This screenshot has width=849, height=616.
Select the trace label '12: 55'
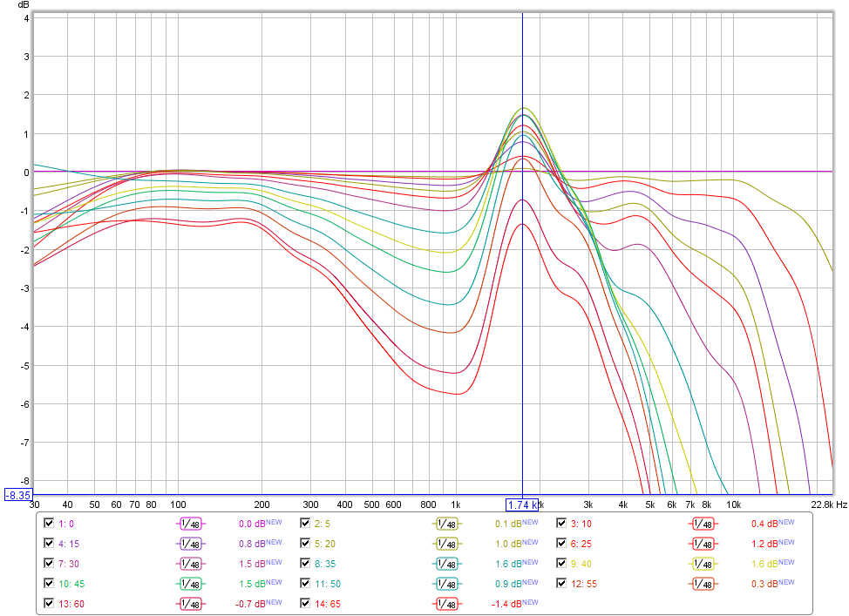(584, 584)
